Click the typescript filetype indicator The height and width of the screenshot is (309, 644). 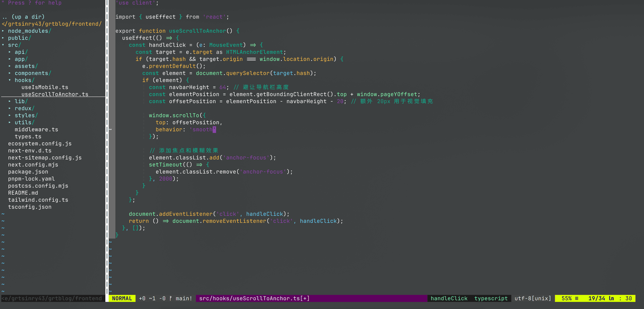(x=491, y=298)
